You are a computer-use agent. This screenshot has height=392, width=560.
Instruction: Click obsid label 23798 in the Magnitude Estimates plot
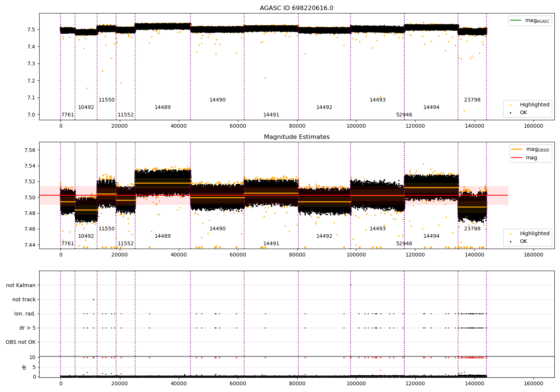[472, 228]
